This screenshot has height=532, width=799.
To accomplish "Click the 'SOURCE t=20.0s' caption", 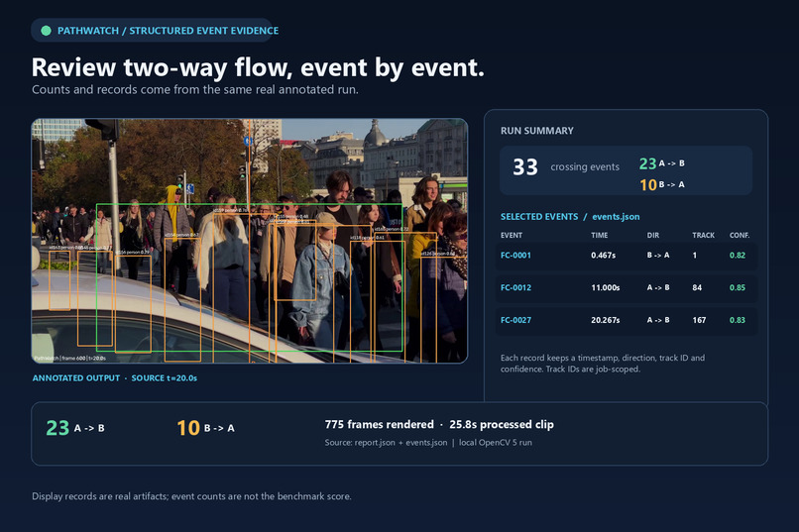I will pos(165,378).
